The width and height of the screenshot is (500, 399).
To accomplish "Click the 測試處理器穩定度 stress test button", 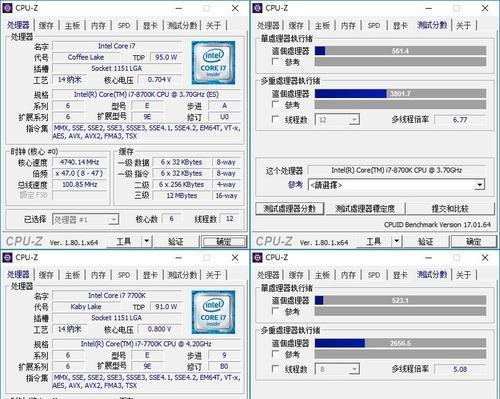I will click(365, 209).
